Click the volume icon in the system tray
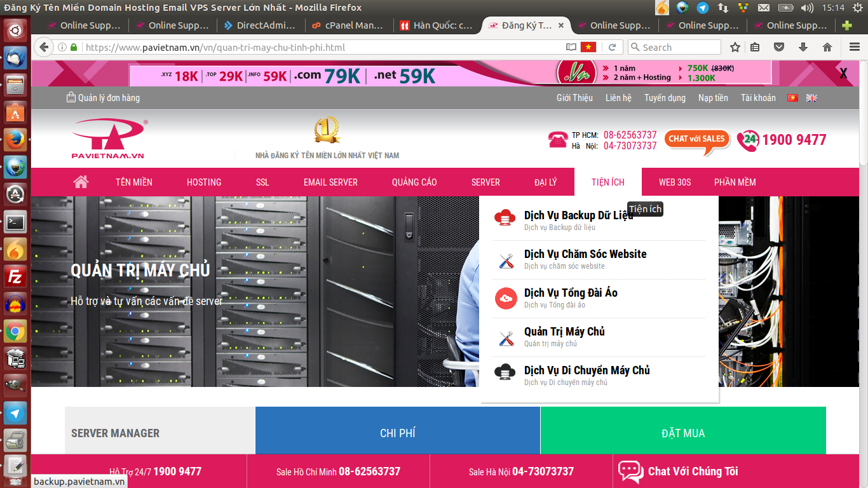This screenshot has width=868, height=488. click(x=807, y=8)
